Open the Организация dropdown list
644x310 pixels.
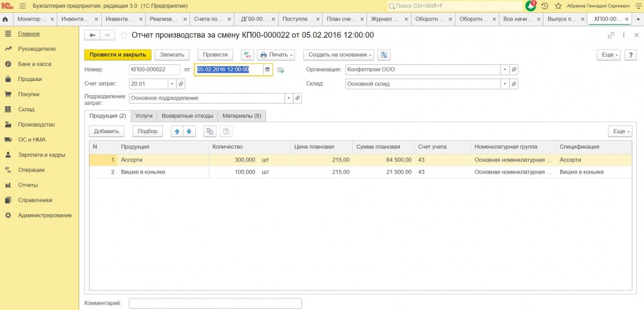point(505,69)
